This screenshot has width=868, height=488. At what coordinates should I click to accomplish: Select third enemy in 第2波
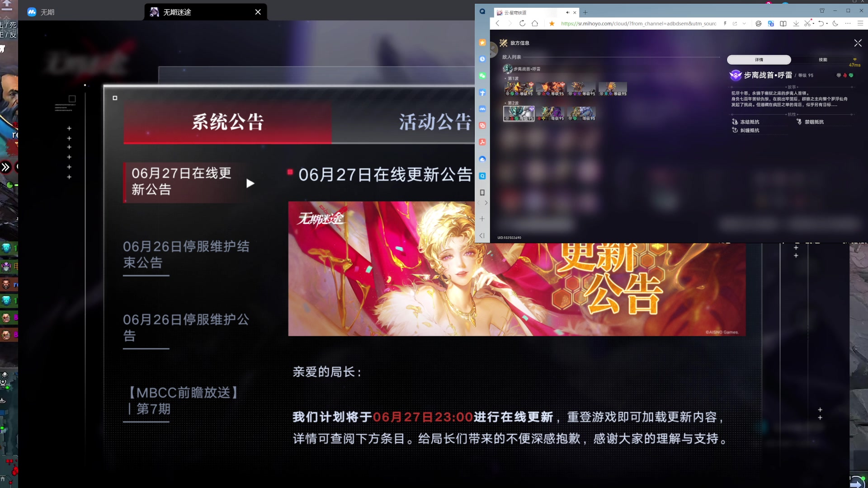582,113
